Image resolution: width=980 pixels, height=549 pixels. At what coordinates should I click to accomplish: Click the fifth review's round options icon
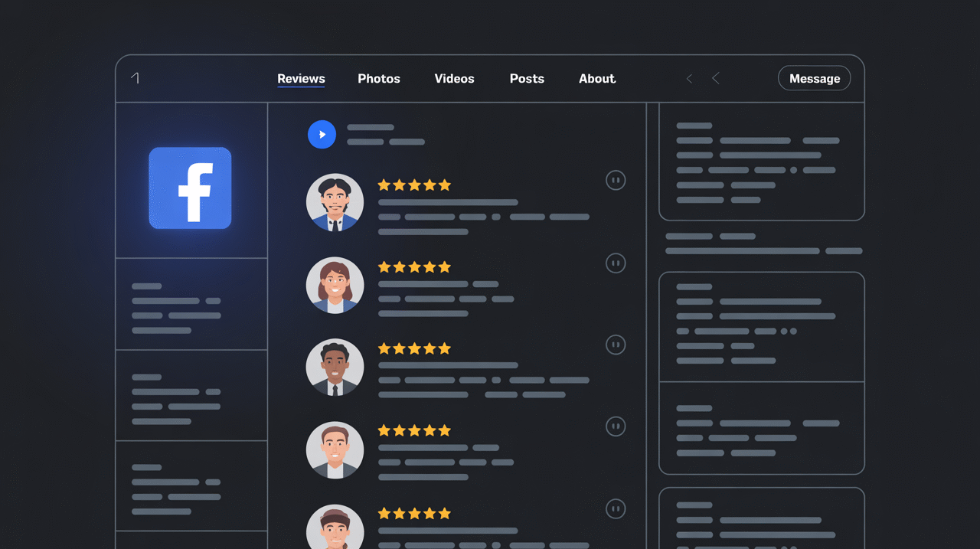(x=616, y=508)
